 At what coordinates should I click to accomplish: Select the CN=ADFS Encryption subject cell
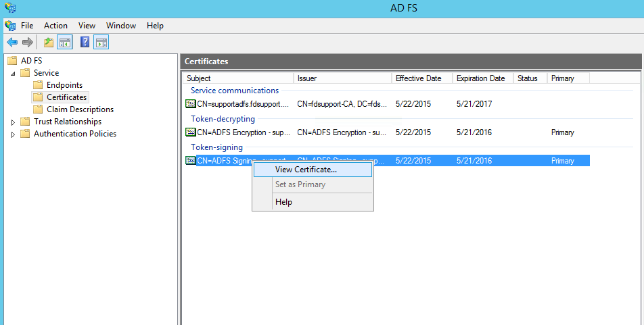[244, 132]
